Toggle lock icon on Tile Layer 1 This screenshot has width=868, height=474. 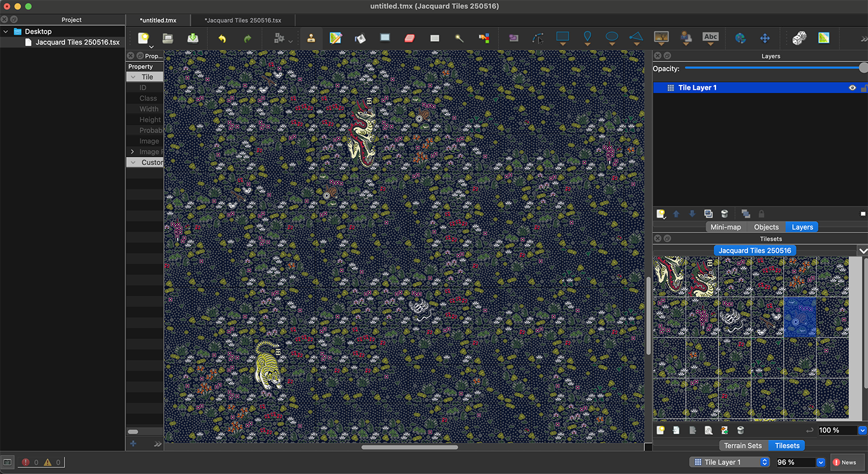864,88
